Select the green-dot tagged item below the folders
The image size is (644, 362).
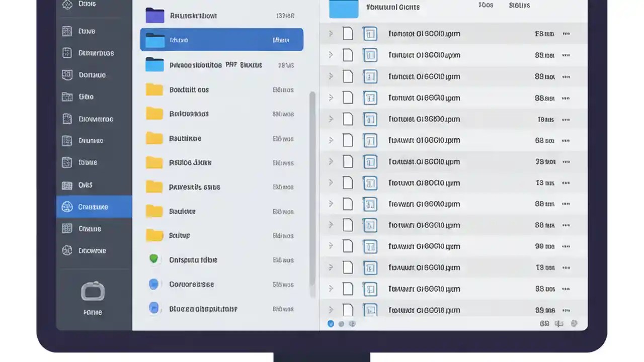click(x=154, y=258)
